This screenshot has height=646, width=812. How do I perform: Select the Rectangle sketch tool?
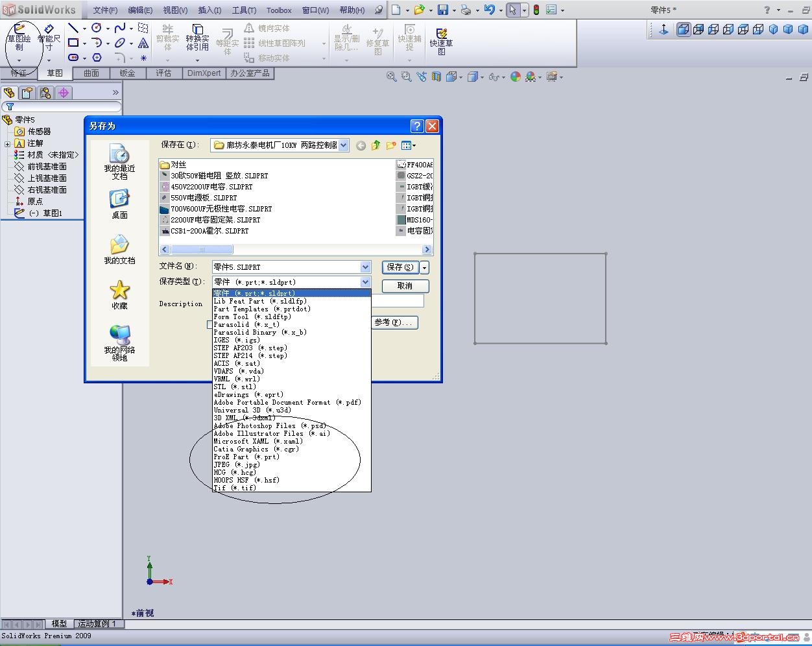coord(73,43)
